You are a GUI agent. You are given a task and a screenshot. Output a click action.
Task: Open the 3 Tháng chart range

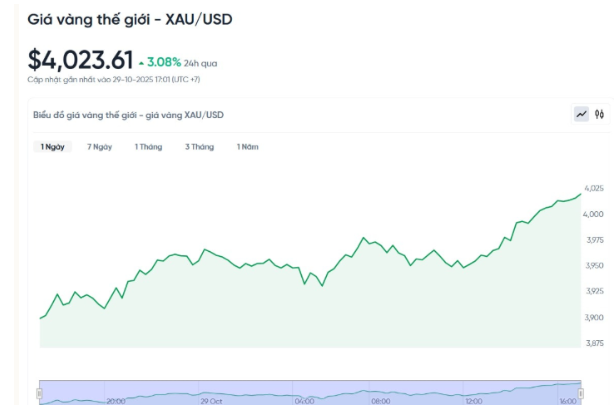point(199,147)
